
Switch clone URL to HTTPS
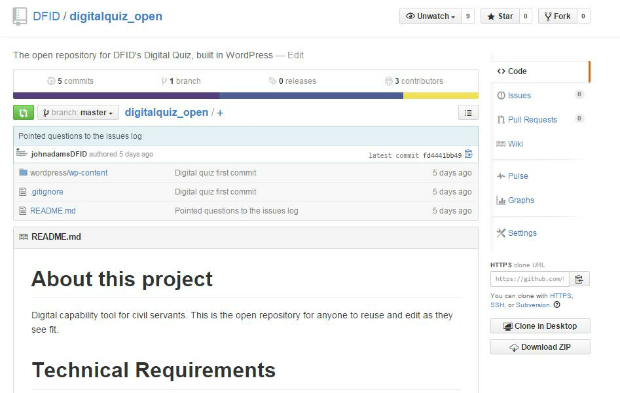(x=560, y=296)
